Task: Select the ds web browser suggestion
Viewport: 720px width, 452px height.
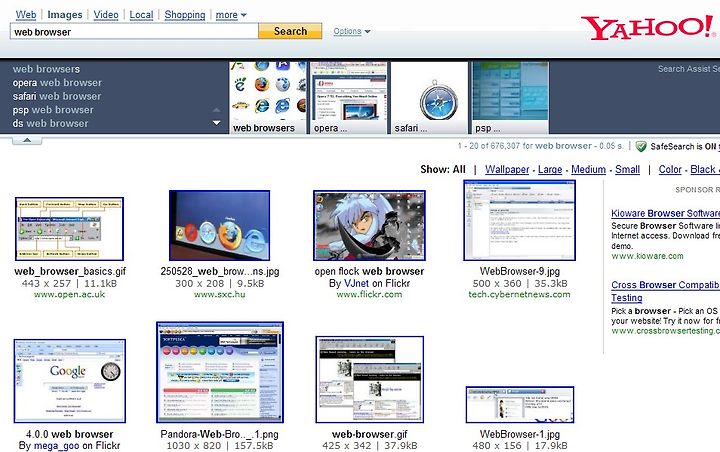Action: 51,123
